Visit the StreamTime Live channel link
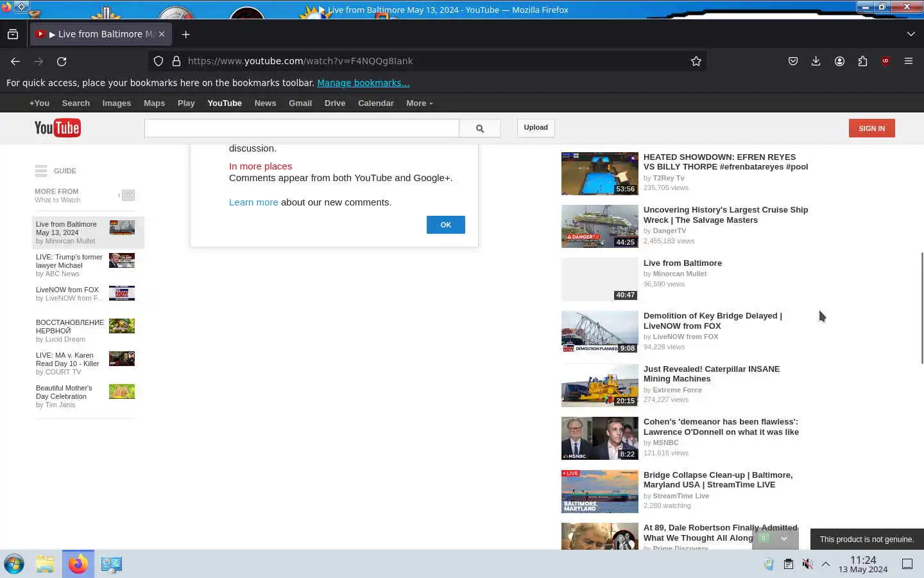Screen dimensions: 924x578 pos(681,496)
